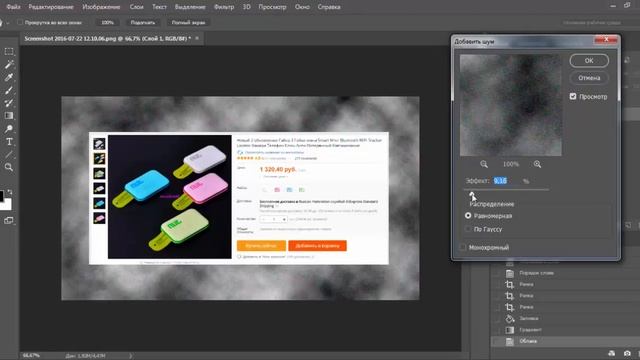Select the Eyedropper tool
This screenshot has width=640, height=360.
point(9,78)
